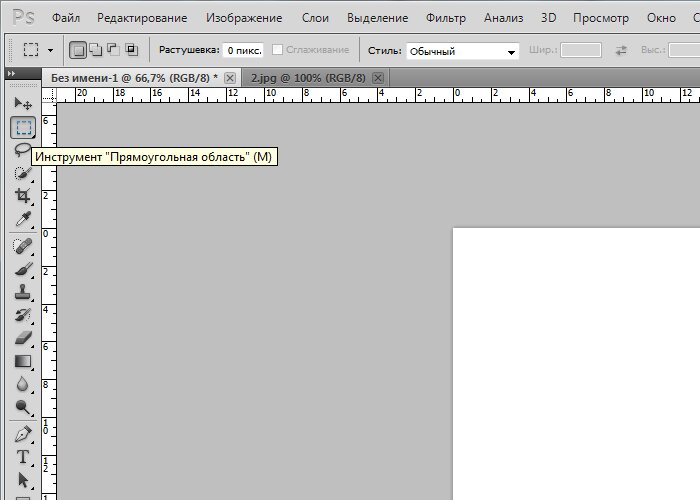700x500 pixels.
Task: Pick the Eyedropper tool
Action: 22,219
